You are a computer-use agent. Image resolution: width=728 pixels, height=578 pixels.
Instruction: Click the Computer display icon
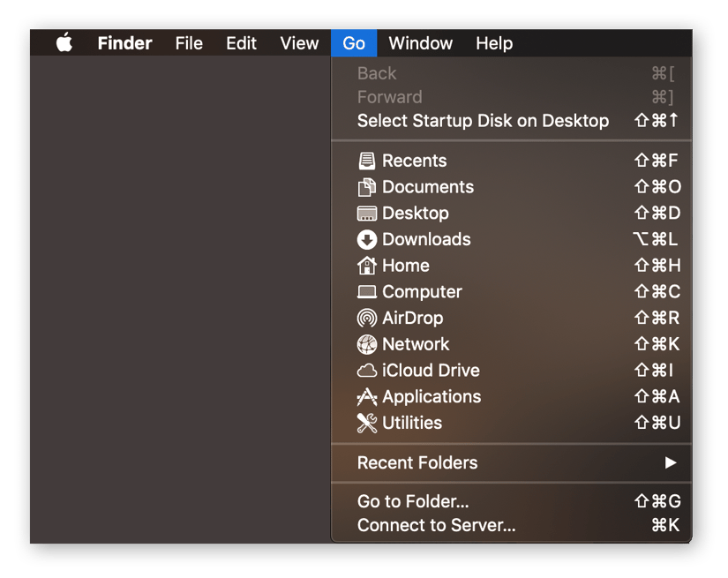click(367, 291)
